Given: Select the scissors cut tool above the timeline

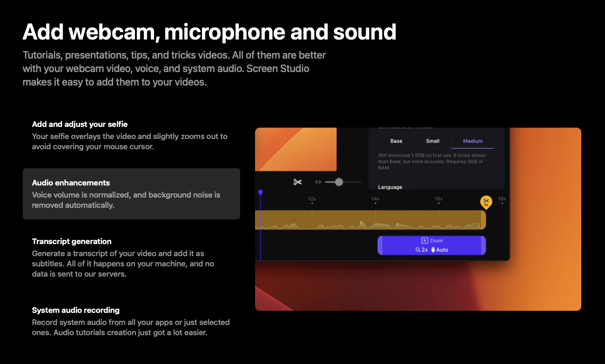Looking at the screenshot, I should (x=298, y=182).
